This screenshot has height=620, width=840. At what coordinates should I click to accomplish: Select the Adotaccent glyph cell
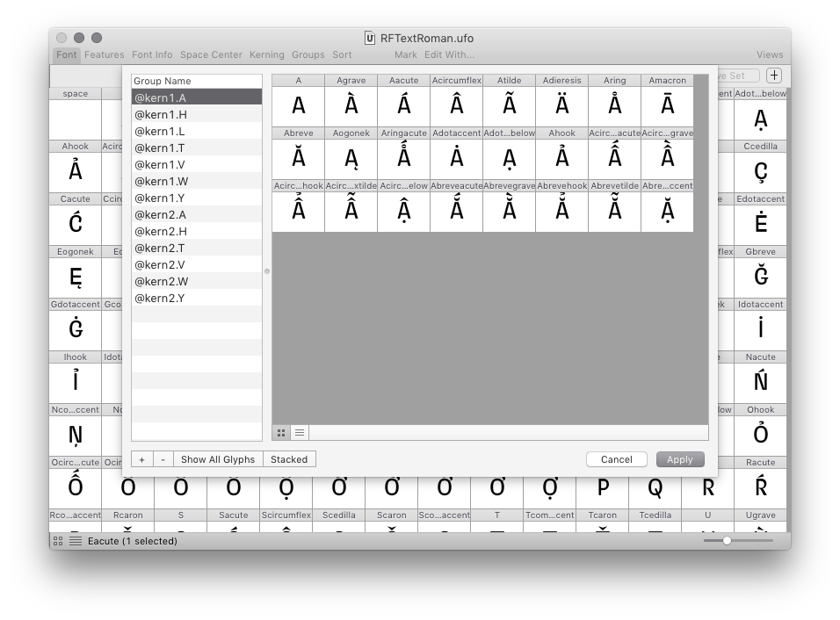456,153
